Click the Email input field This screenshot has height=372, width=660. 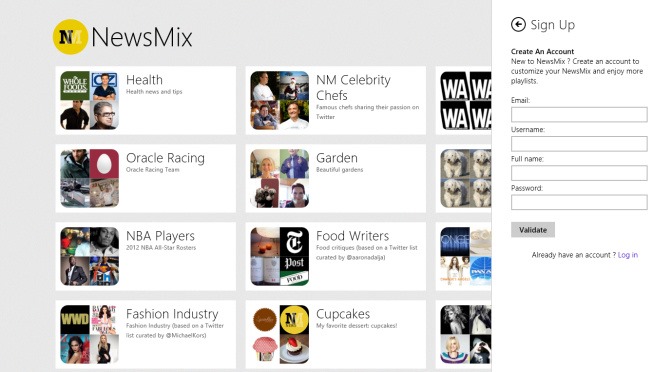[x=579, y=114]
